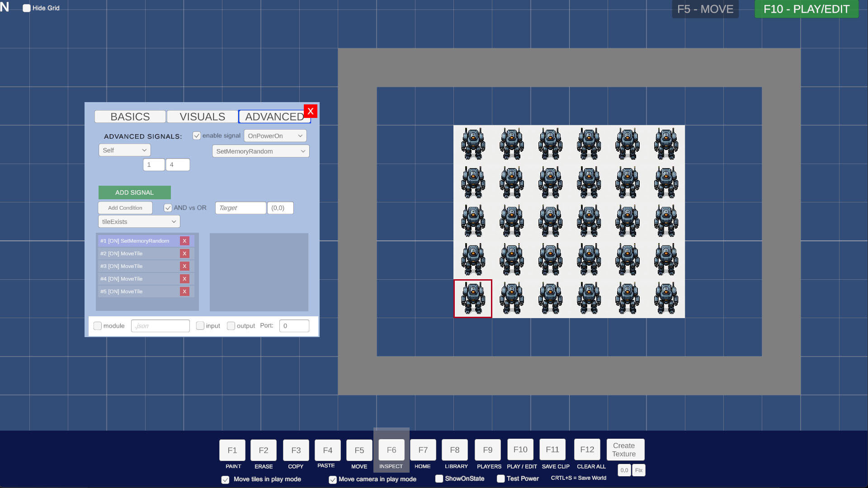This screenshot has height=488, width=868.
Task: Select the F6 Inspect tool
Action: [392, 450]
